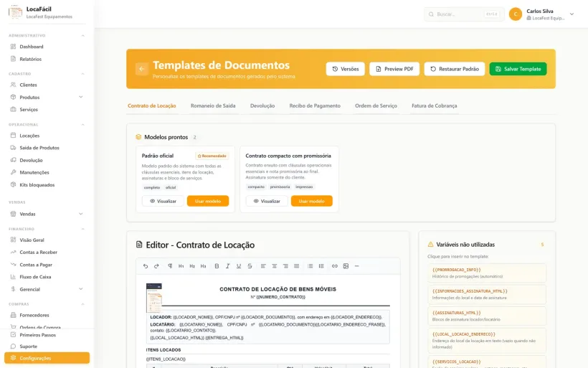Viewport: 588px width, 368px height.
Task: Open the Versões history
Action: 346,69
